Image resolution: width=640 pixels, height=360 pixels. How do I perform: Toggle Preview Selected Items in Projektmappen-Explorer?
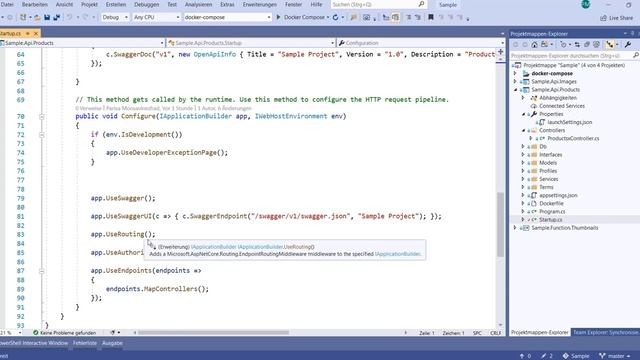610,44
